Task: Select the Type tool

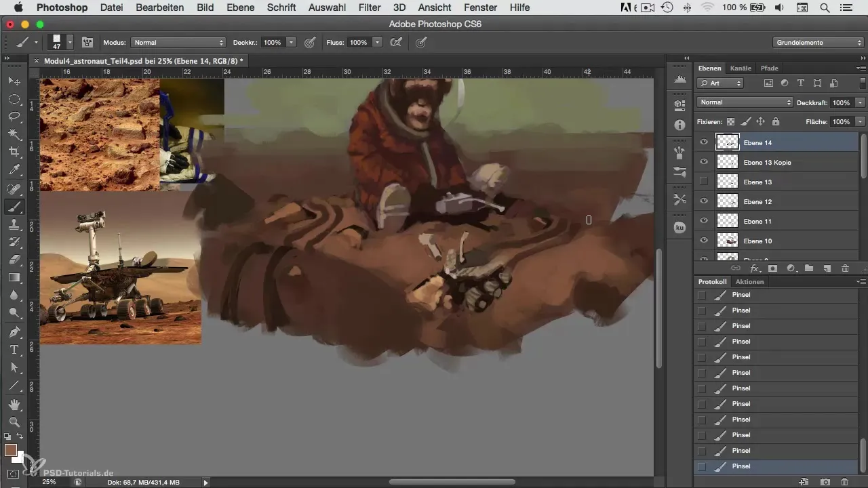Action: tap(14, 350)
